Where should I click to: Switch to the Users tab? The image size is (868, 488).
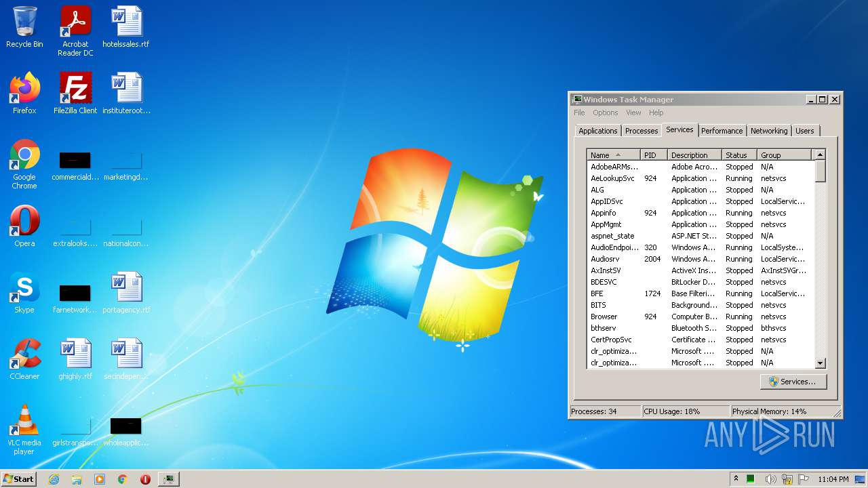click(805, 131)
